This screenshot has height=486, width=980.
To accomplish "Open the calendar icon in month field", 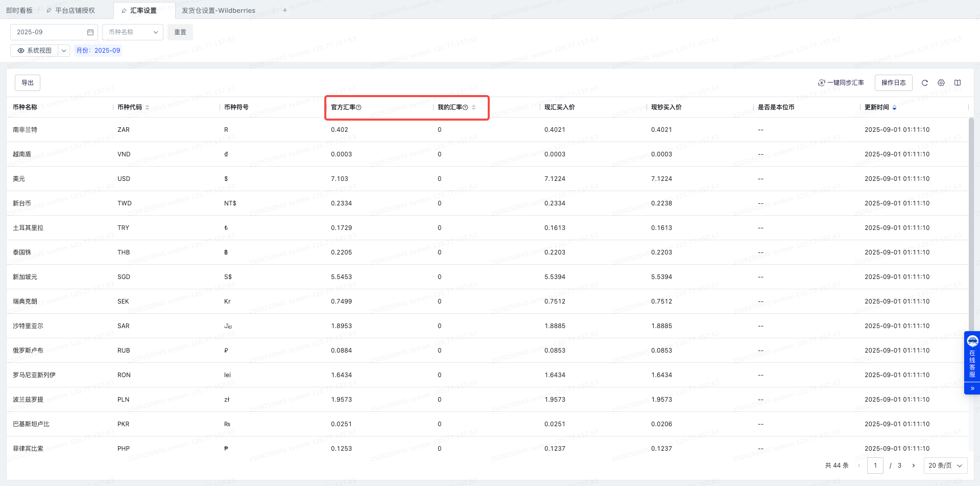I will [x=90, y=32].
